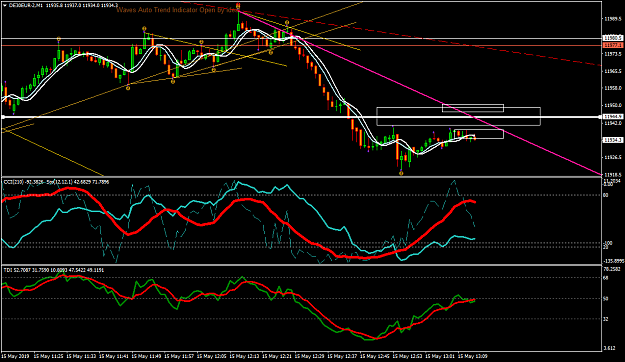Click the 11926.5 price scale label
The width and height of the screenshot is (625, 362).
(x=613, y=157)
